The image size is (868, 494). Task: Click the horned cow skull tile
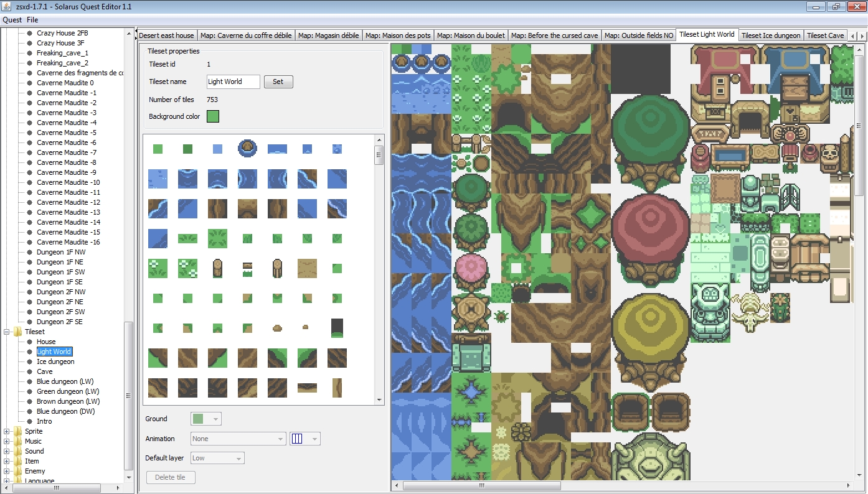pyautogui.click(x=750, y=312)
